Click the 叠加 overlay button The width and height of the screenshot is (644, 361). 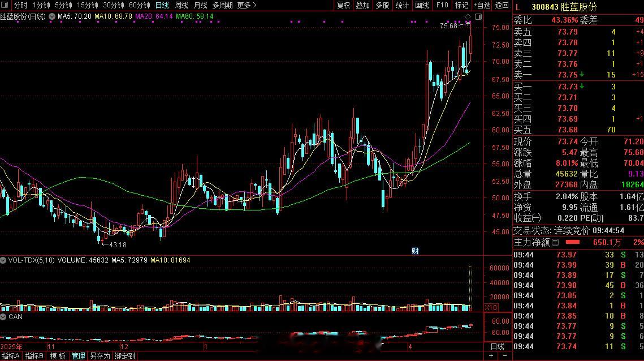(x=362, y=5)
